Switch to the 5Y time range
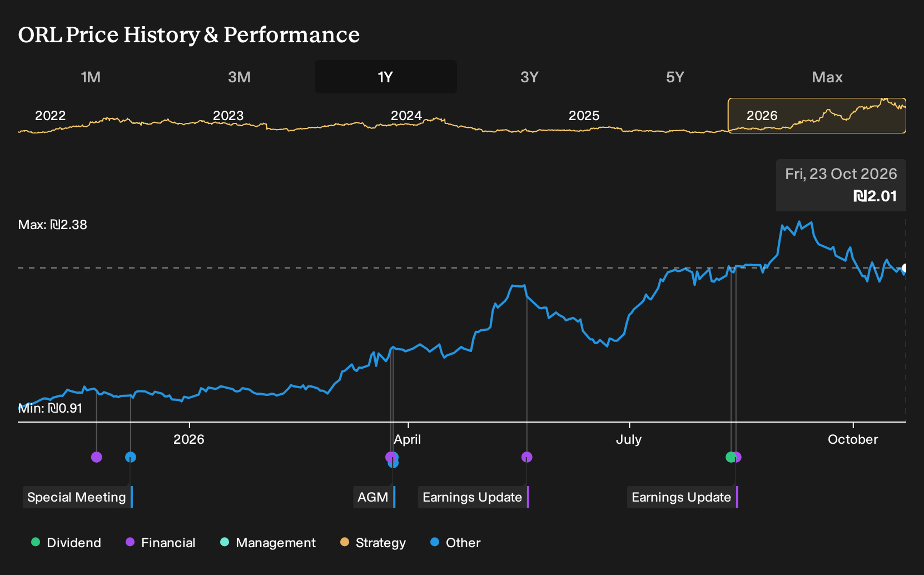924x575 pixels. (675, 77)
